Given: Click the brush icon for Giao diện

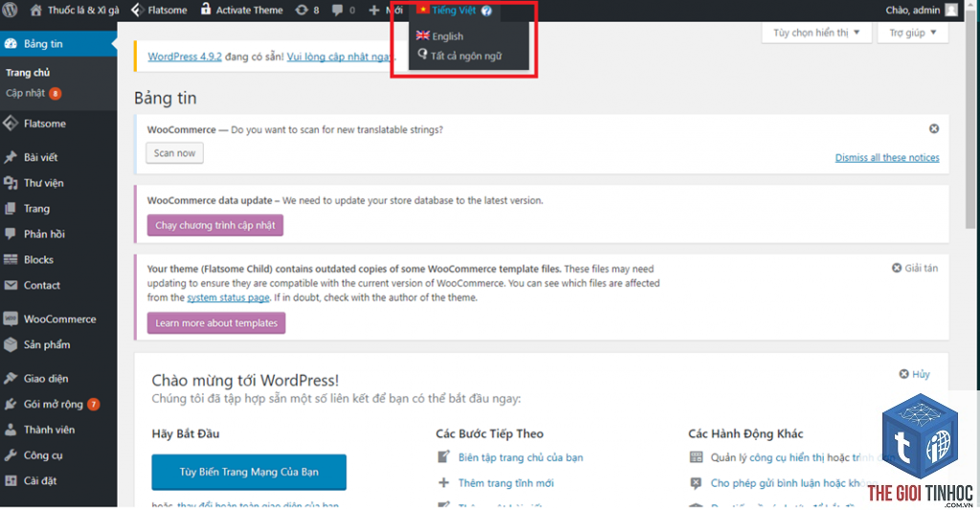Looking at the screenshot, I should point(11,378).
